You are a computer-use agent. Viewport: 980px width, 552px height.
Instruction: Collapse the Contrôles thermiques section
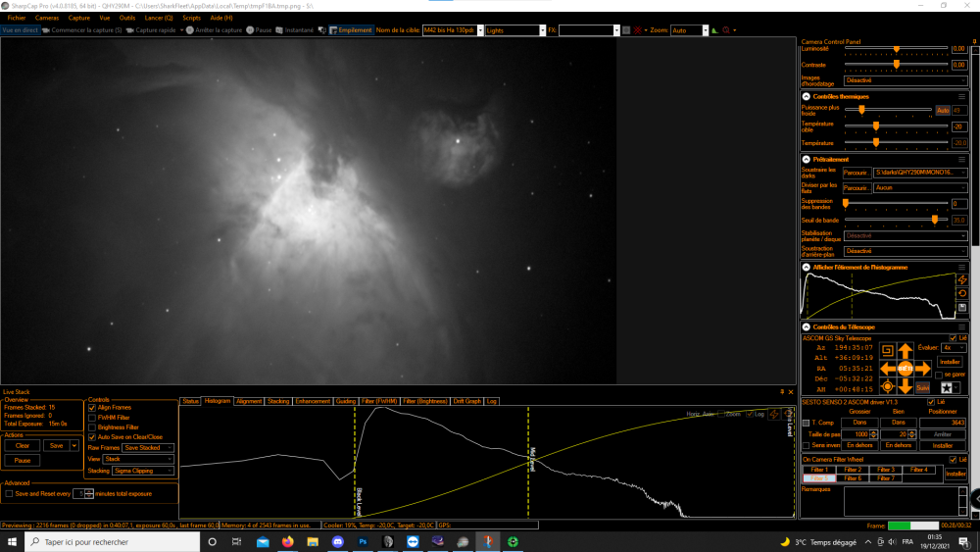807,96
